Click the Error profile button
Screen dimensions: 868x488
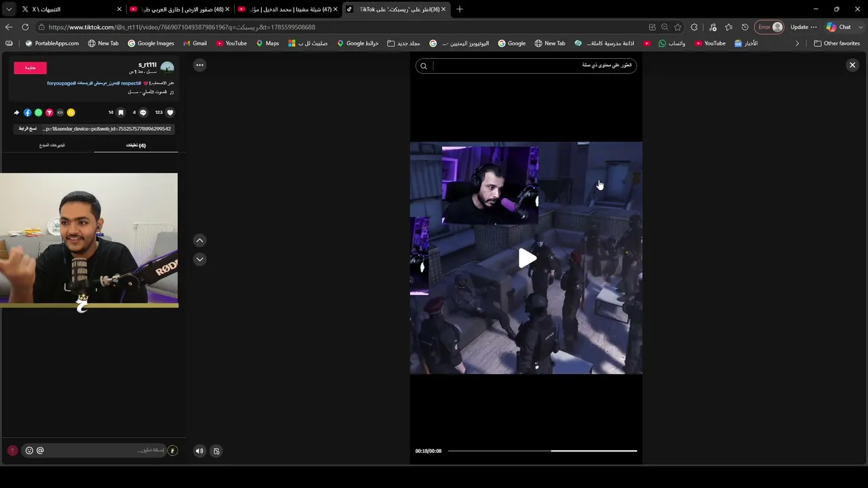770,27
